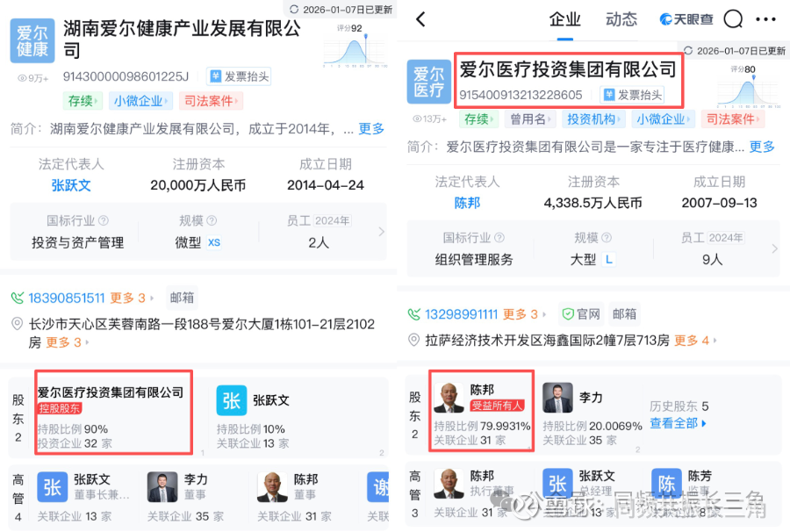Tap the back arrow icon

[420, 19]
